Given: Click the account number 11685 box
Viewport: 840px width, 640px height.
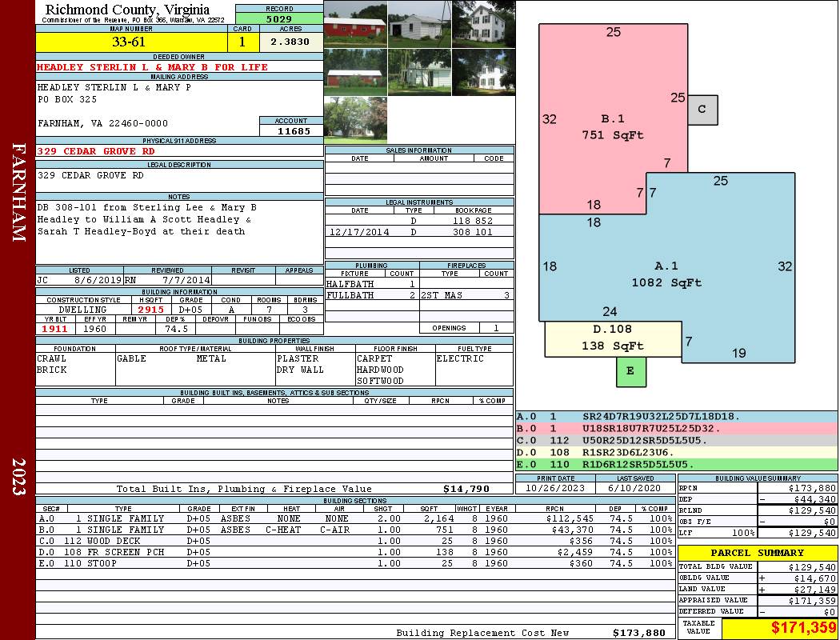Looking at the screenshot, I should pyautogui.click(x=291, y=130).
